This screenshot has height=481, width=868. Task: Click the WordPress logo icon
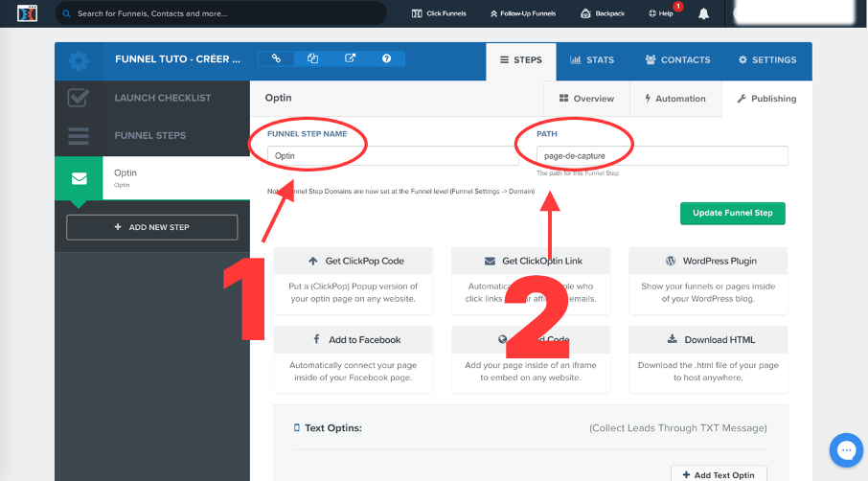pos(671,261)
